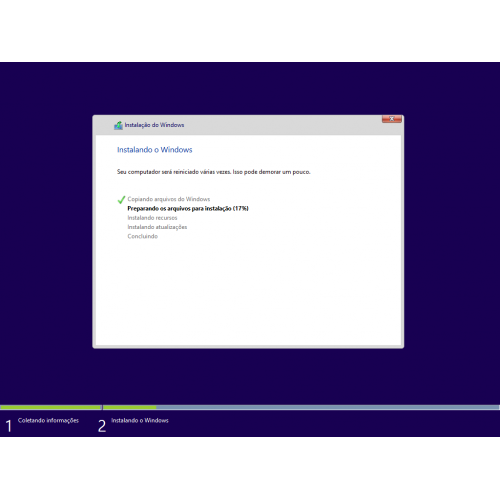
Task: Select the Instalando o Windows heading
Action: coord(155,150)
